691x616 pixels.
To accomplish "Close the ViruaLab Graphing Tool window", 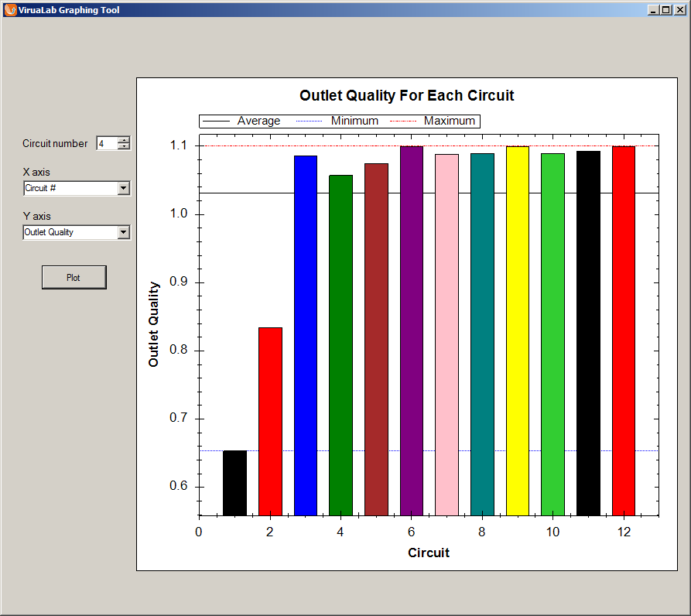I will 679,10.
